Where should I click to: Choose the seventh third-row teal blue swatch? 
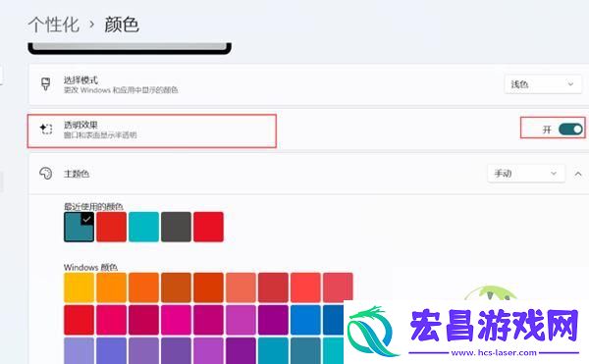tap(273, 351)
